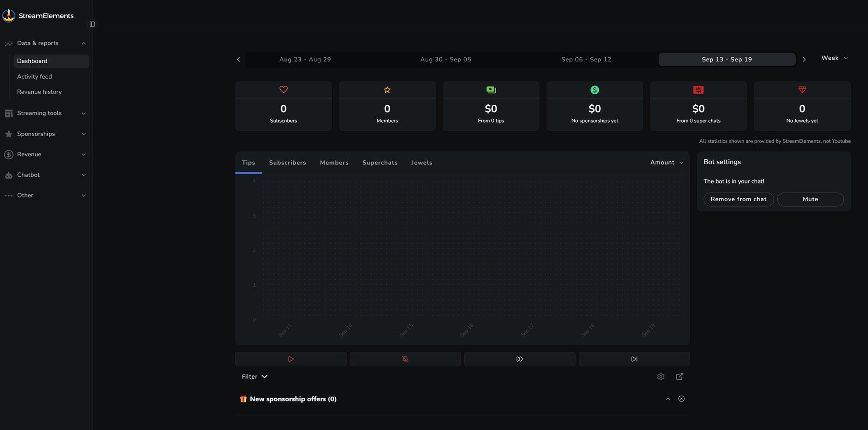Click the skip-to-next alert button

[x=634, y=359]
